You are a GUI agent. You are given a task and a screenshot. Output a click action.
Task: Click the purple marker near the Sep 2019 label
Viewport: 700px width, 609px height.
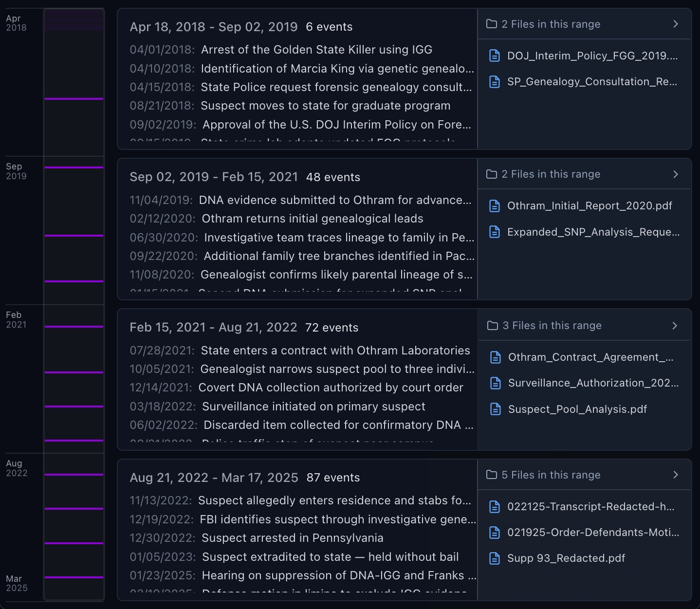(x=74, y=167)
